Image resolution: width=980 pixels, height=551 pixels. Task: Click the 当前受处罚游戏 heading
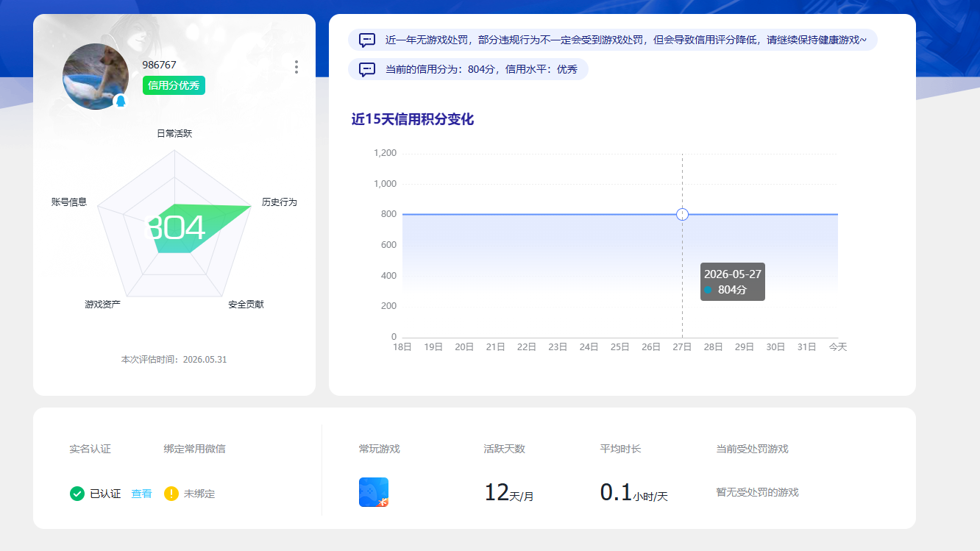pyautogui.click(x=753, y=449)
